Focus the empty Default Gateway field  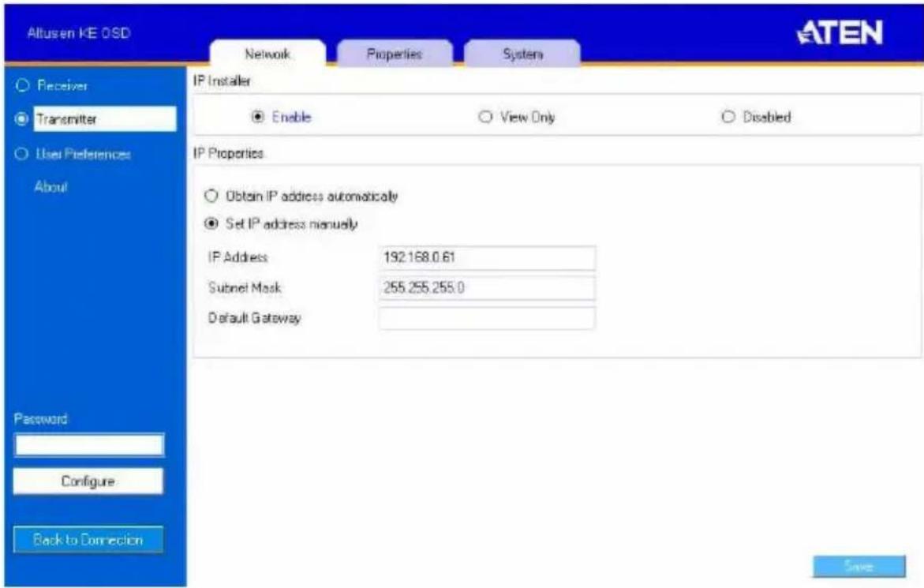click(488, 318)
